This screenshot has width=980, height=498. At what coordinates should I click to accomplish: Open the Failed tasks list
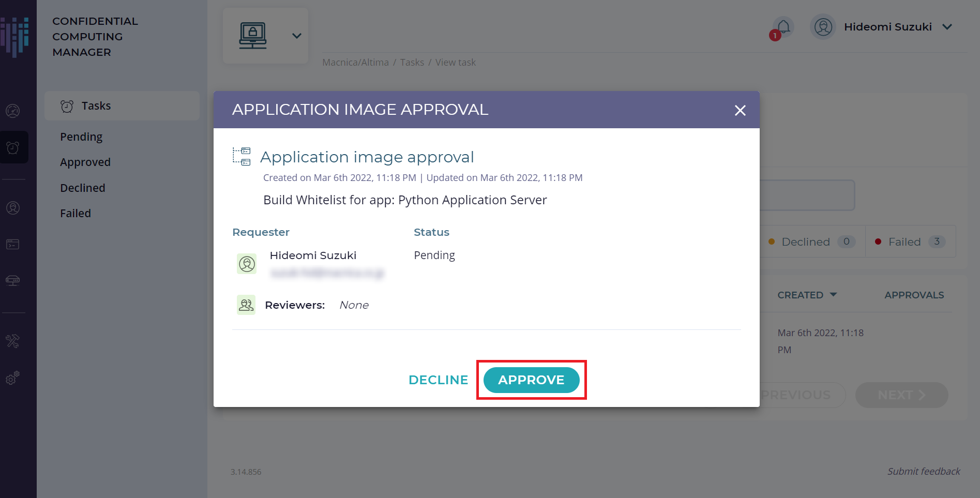click(76, 214)
